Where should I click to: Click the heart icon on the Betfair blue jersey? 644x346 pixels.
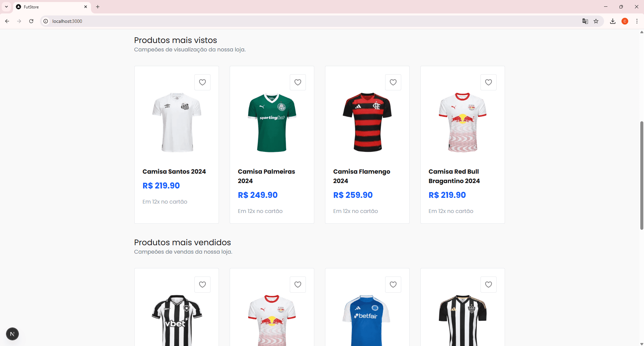393,284
